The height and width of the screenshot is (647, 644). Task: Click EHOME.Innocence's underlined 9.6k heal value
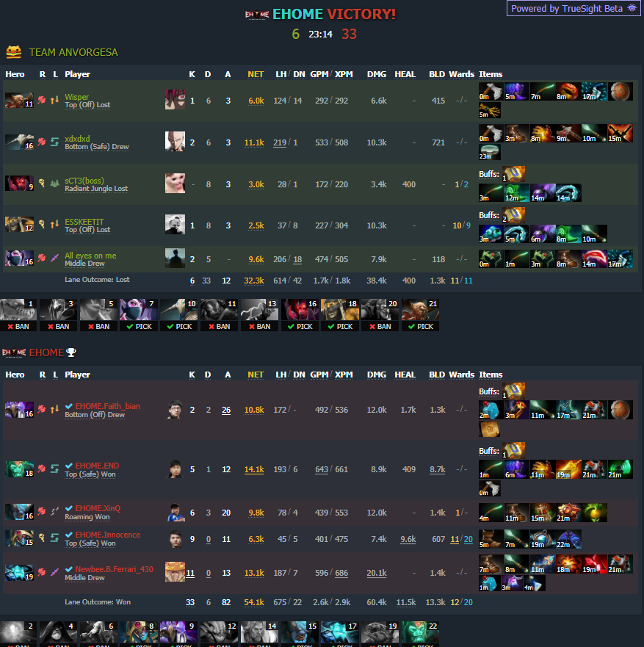(x=408, y=539)
